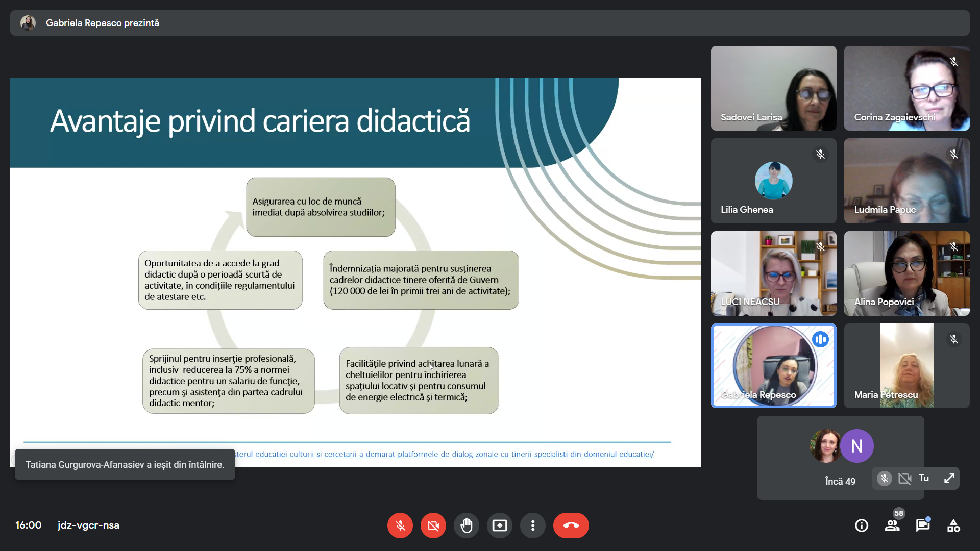This screenshot has width=980, height=551.
Task: Open more options three-dot menu
Action: point(533,525)
